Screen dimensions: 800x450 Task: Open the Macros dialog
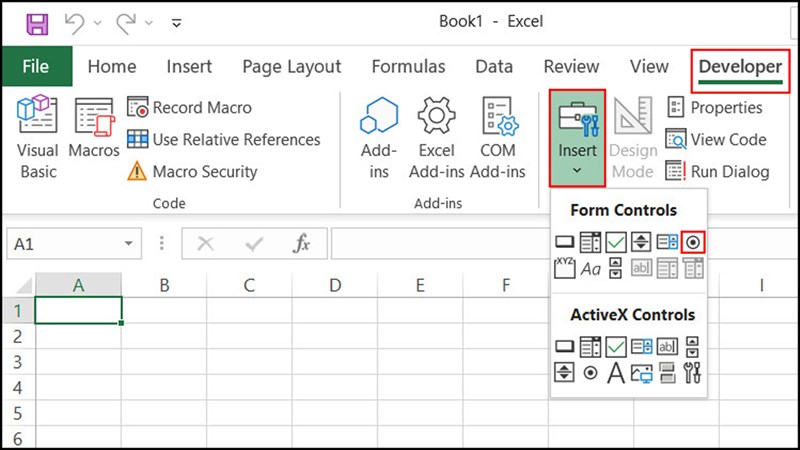(x=94, y=129)
